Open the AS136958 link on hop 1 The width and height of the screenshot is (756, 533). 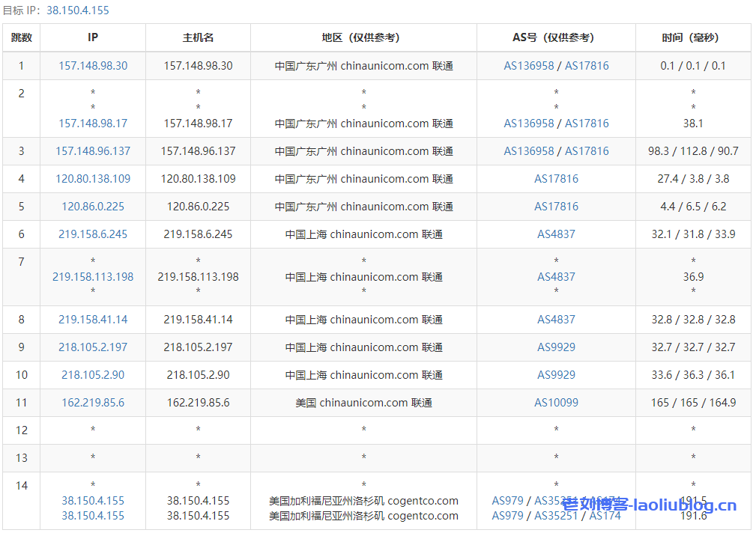click(x=530, y=66)
